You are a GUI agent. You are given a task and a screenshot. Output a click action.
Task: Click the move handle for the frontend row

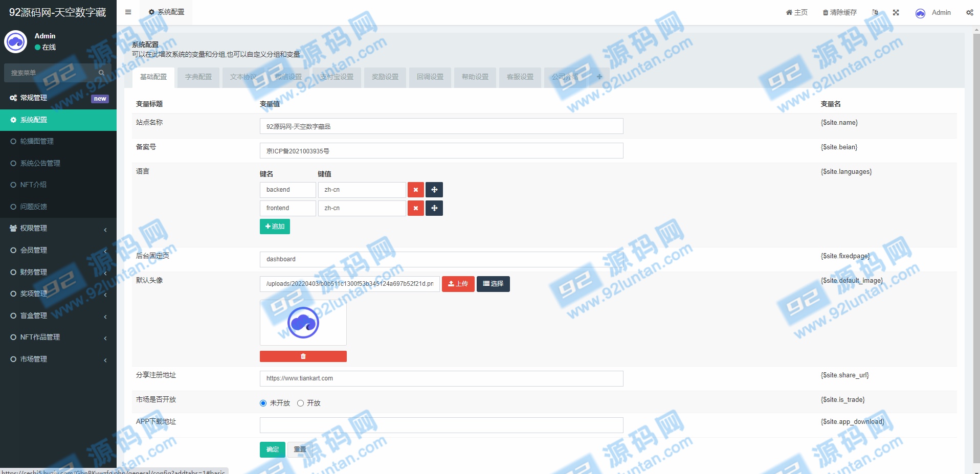click(x=434, y=208)
